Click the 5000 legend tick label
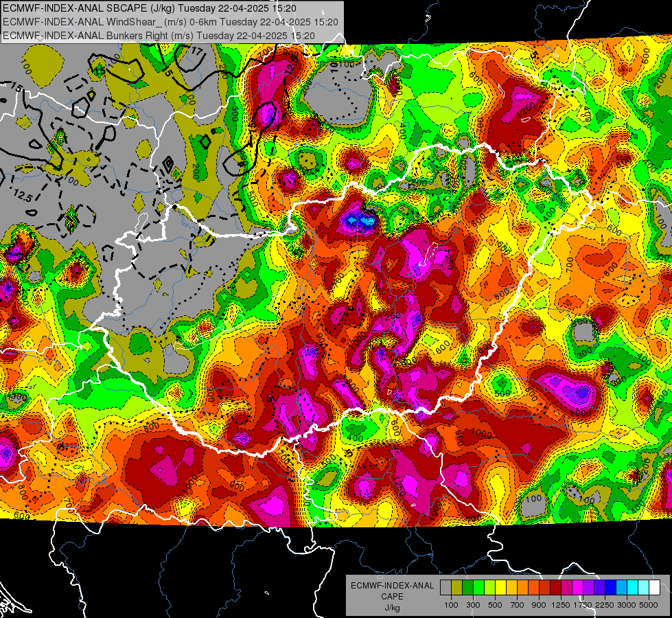The width and height of the screenshot is (672, 618). point(649,605)
